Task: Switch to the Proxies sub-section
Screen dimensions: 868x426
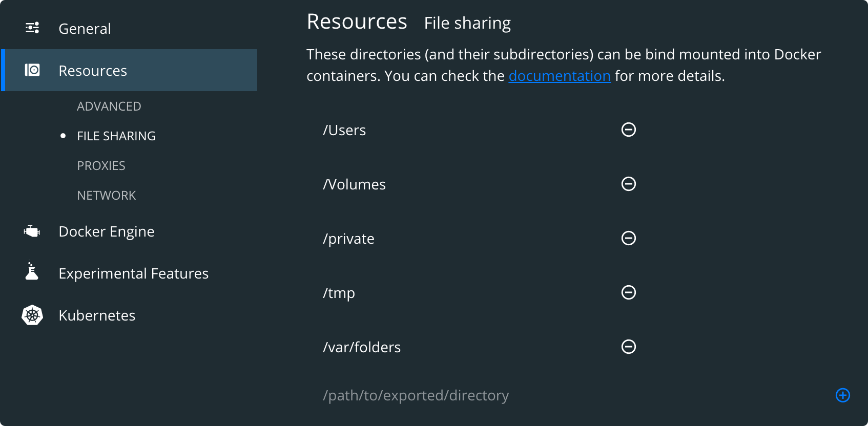Action: [x=101, y=166]
